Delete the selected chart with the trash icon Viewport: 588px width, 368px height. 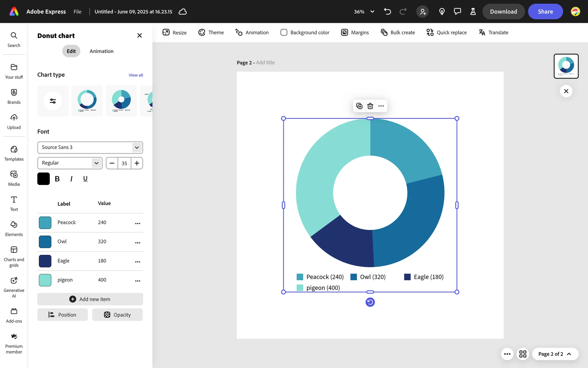pos(370,106)
